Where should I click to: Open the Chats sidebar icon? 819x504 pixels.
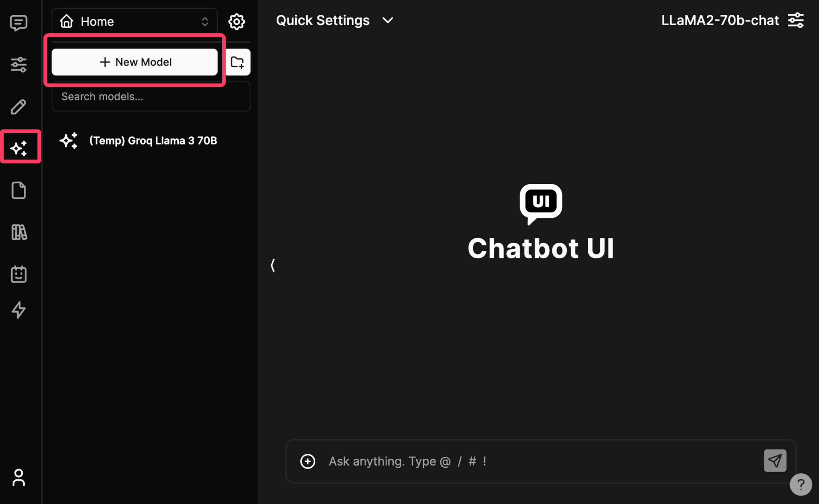tap(18, 23)
